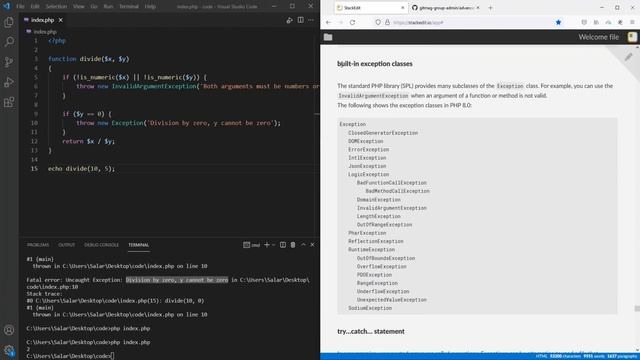This screenshot has width=640, height=360.
Task: Open the Accounts icon in VS Code
Action: (9, 330)
